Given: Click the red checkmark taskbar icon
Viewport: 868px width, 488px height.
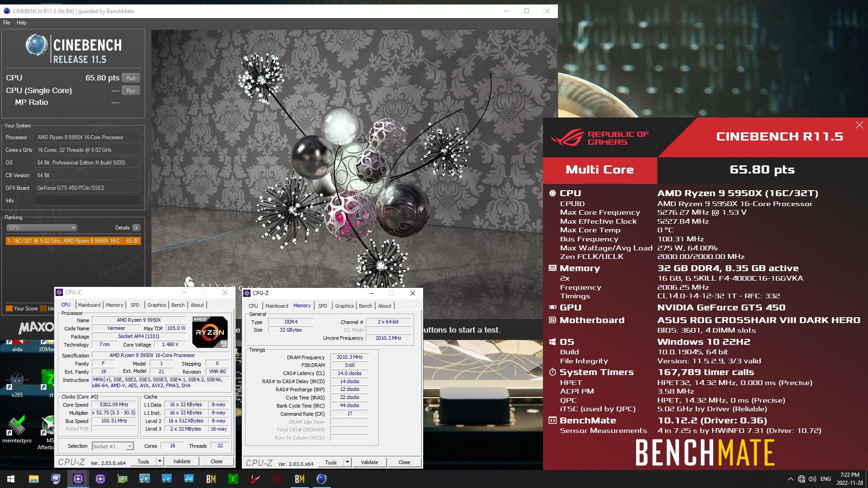Looking at the screenshot, I should pyautogui.click(x=255, y=479).
